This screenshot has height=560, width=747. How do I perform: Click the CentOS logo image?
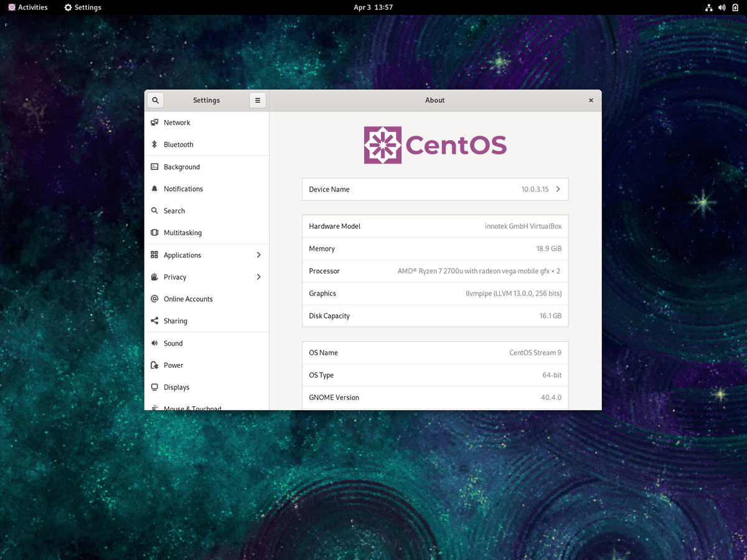[x=435, y=145]
